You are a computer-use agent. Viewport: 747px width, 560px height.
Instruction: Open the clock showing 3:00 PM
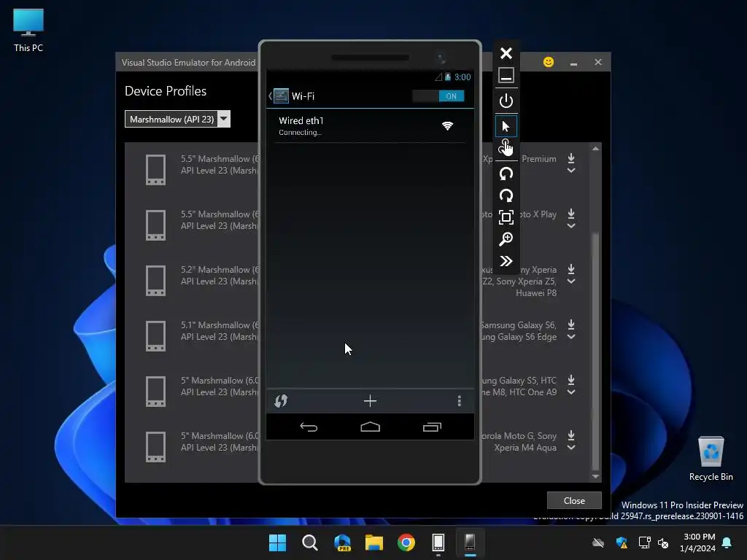click(698, 542)
